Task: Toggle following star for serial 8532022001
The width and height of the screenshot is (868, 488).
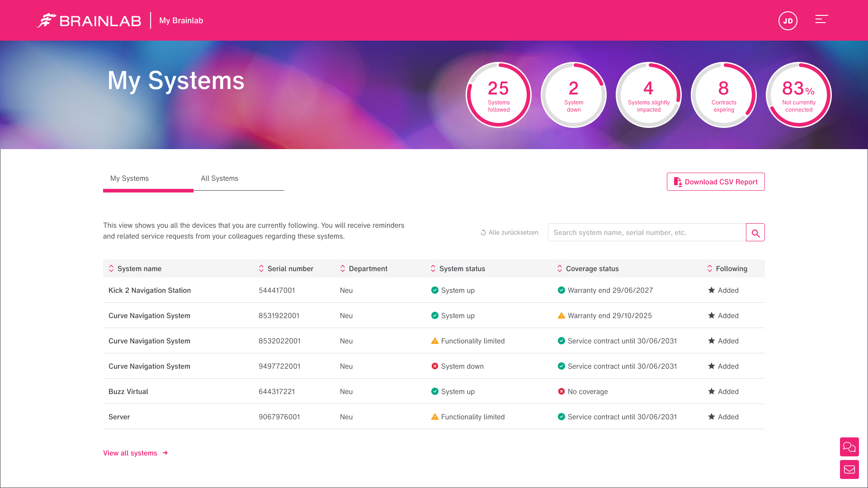Action: point(711,341)
